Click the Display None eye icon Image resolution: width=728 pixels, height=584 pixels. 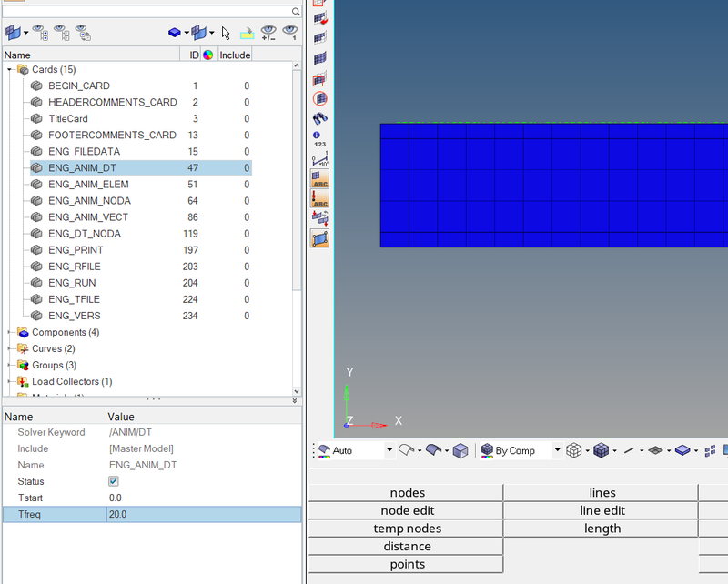coord(59,34)
